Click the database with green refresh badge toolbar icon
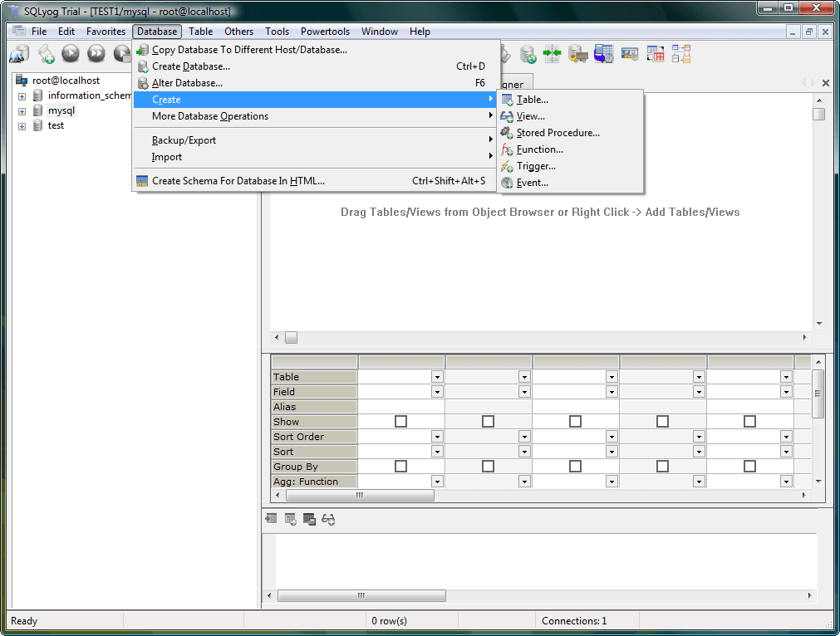Screen dimensions: 840x636 pyautogui.click(x=528, y=53)
